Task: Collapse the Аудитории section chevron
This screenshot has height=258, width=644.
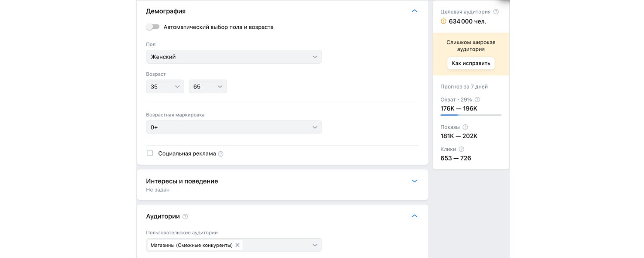Action: click(414, 216)
